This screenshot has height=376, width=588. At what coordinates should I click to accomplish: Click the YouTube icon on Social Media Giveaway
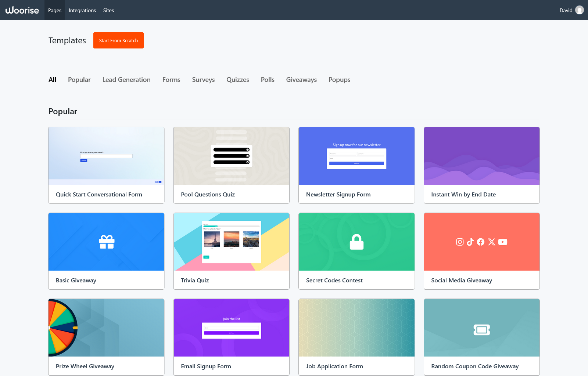[x=503, y=242]
